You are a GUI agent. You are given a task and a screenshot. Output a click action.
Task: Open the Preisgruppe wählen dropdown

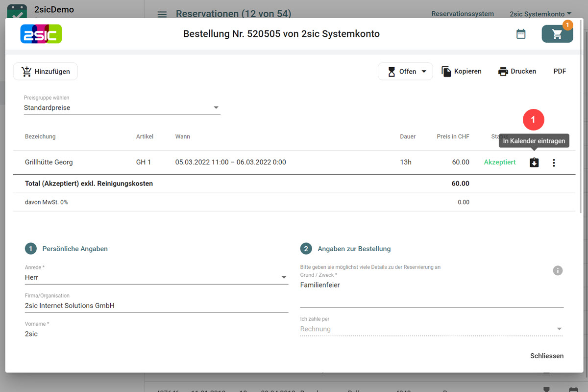[122, 107]
